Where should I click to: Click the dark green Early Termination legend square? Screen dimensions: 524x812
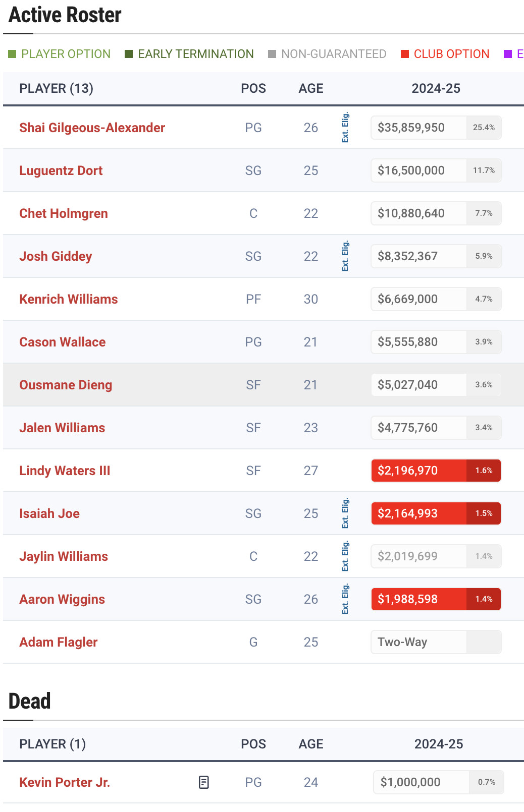coord(129,54)
